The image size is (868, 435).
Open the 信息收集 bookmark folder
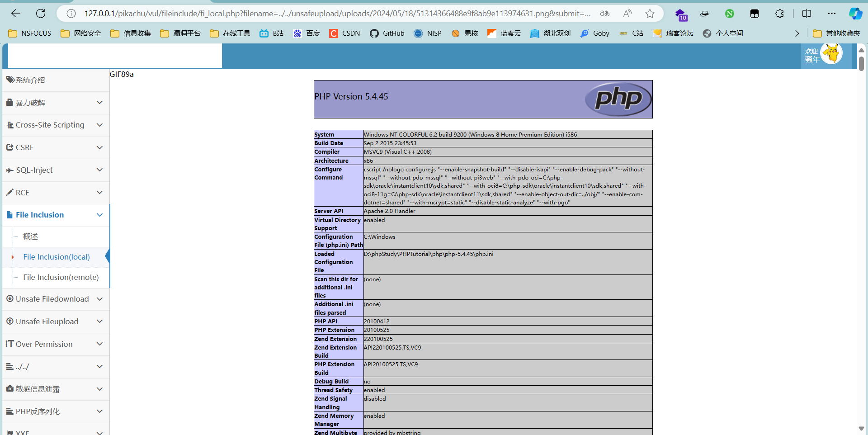coord(131,33)
